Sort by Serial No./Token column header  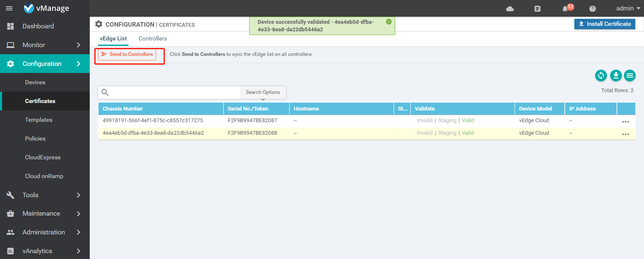(256, 108)
